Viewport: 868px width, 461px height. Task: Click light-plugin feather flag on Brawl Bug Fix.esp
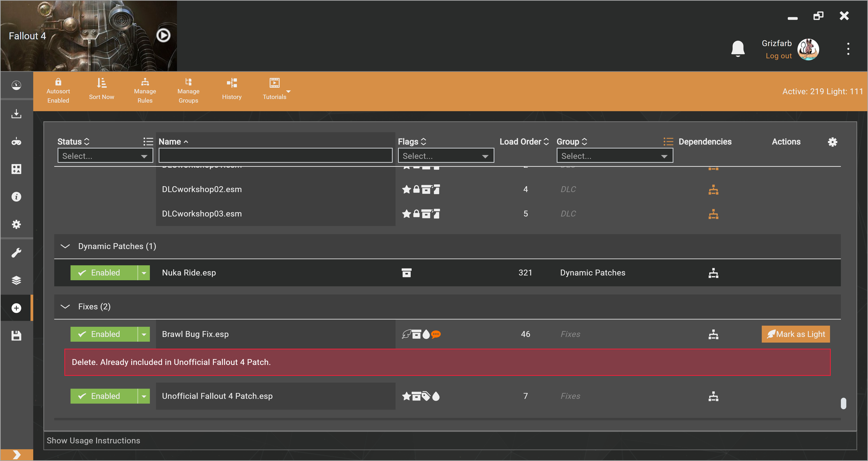[406, 334]
